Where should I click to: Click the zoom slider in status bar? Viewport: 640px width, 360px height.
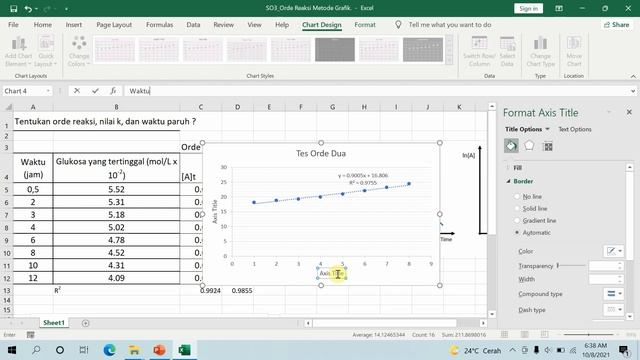pos(588,334)
